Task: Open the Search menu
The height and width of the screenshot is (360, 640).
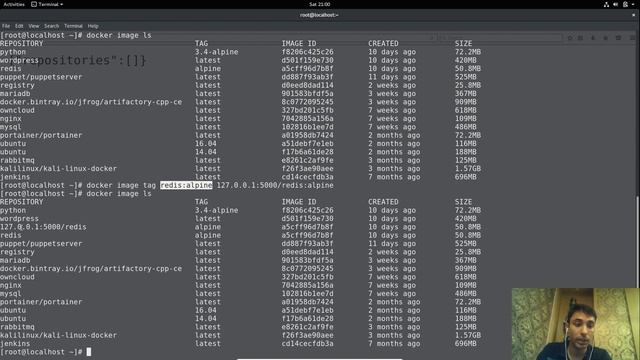Action: 51,26
